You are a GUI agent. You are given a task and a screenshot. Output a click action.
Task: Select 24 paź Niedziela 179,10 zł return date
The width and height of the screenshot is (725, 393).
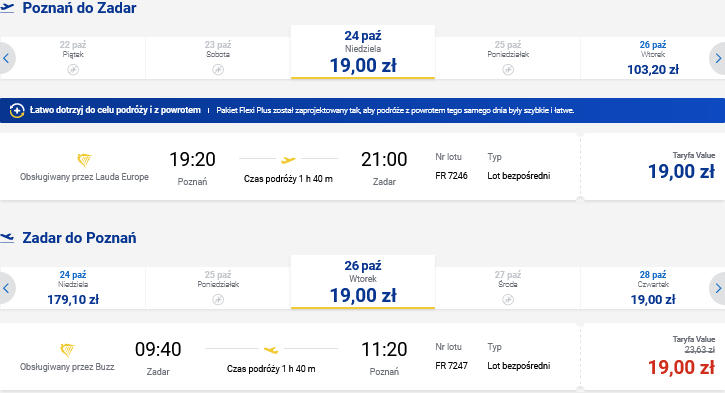click(73, 288)
